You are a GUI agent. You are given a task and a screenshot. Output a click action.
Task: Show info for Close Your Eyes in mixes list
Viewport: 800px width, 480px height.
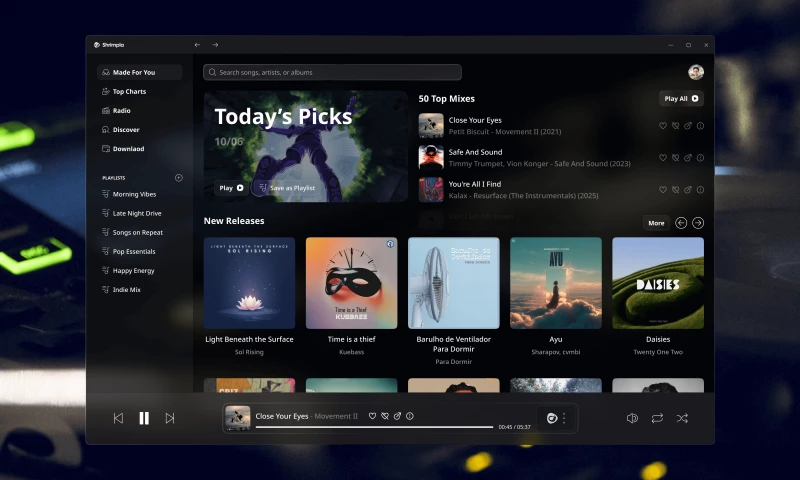[701, 126]
